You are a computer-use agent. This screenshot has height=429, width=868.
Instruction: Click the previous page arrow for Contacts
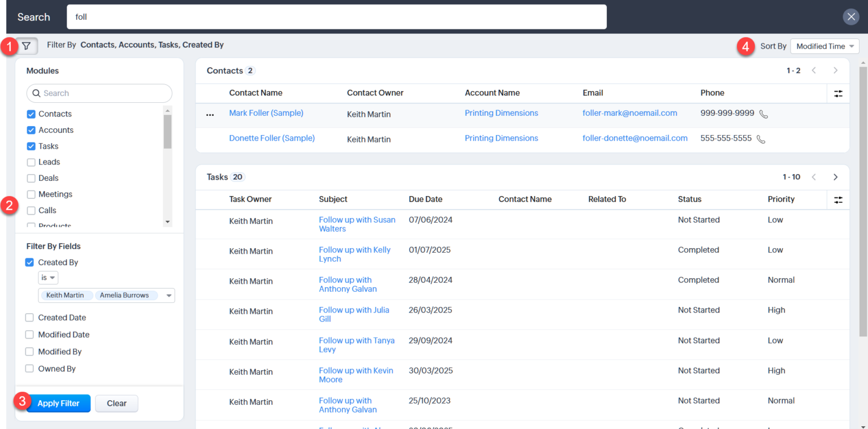814,71
